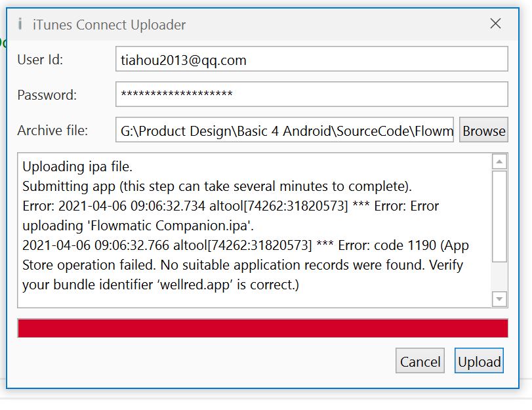The height and width of the screenshot is (410, 532).
Task: Click the log scrollbar thumb
Action: [499, 216]
